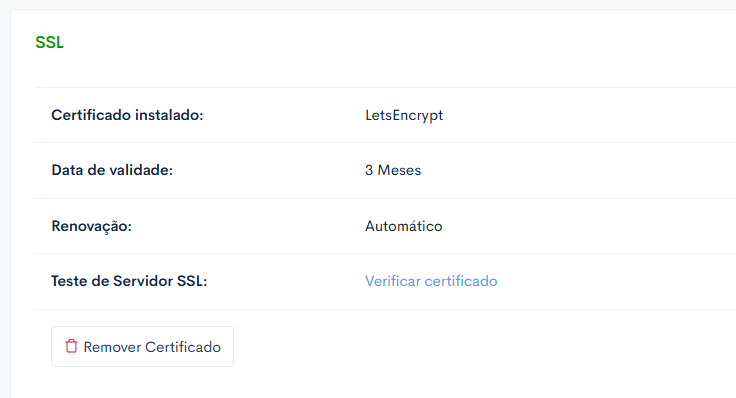Image resolution: width=736 pixels, height=398 pixels.
Task: Select the green SSL section heading
Action: (x=49, y=42)
